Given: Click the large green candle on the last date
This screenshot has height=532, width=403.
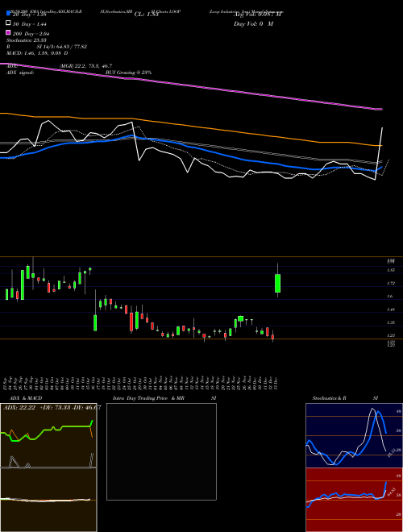Looking at the screenshot, I should click(x=277, y=283).
